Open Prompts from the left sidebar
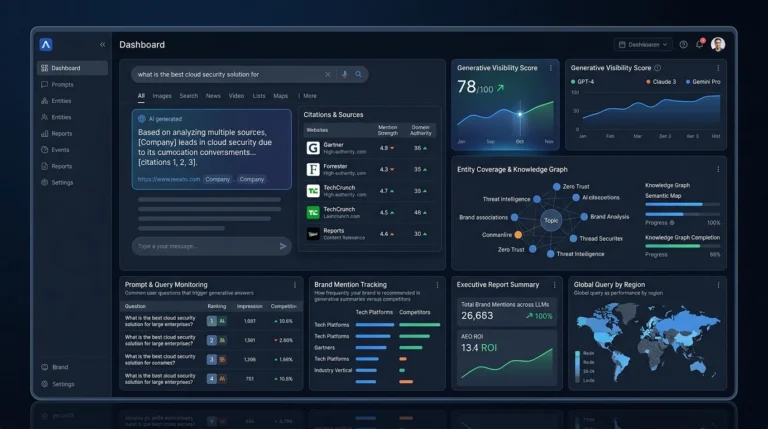Screen dimensions: 768x429 coord(62,84)
